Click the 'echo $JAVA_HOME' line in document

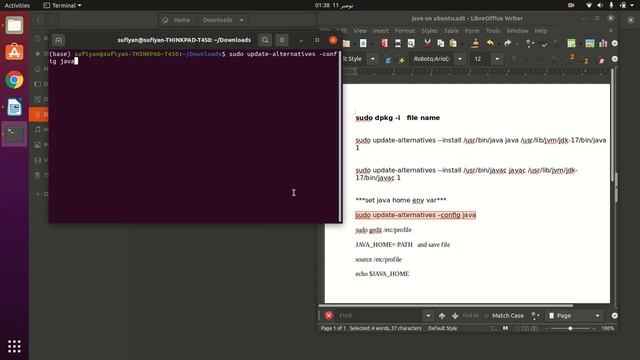[382, 274]
